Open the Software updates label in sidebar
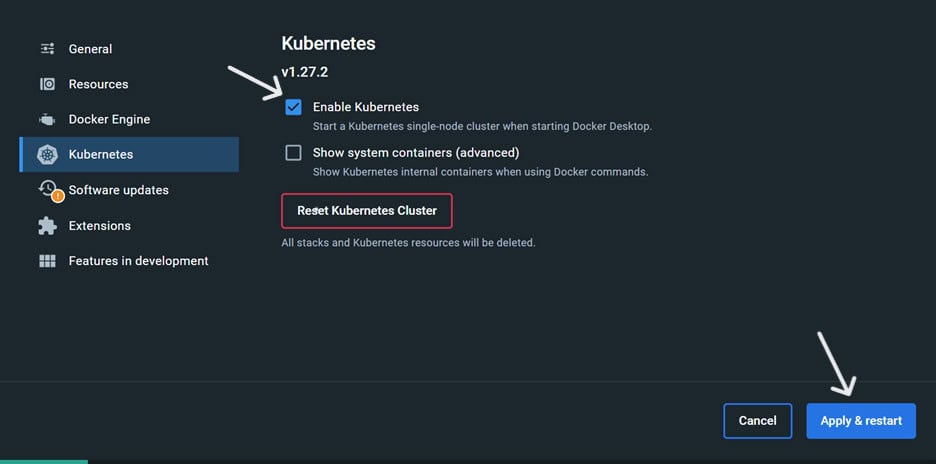936x464 pixels. (118, 190)
